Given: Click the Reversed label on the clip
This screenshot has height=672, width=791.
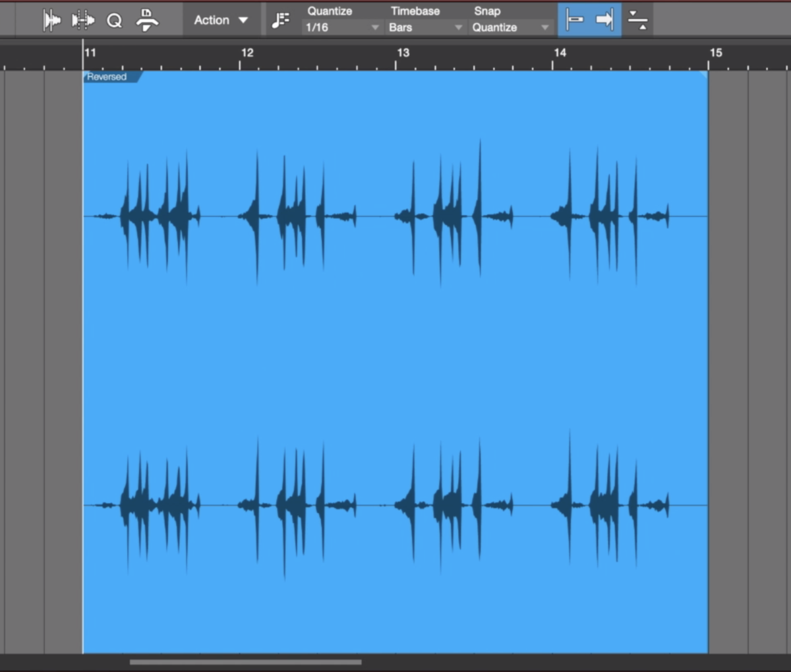Looking at the screenshot, I should (x=107, y=77).
